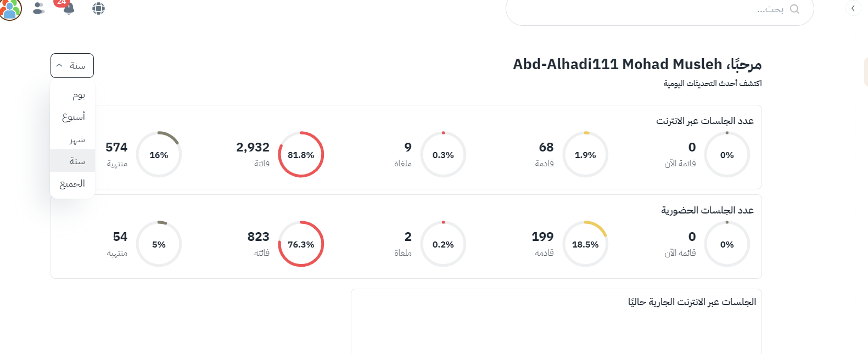Image resolution: width=868 pixels, height=354 pixels.
Task: Click the users/contacts icon in header
Action: coord(38,8)
